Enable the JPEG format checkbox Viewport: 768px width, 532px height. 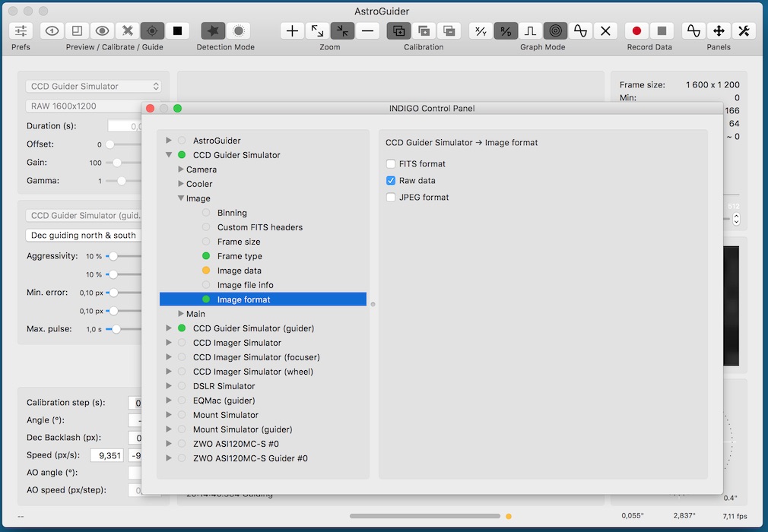pos(390,198)
